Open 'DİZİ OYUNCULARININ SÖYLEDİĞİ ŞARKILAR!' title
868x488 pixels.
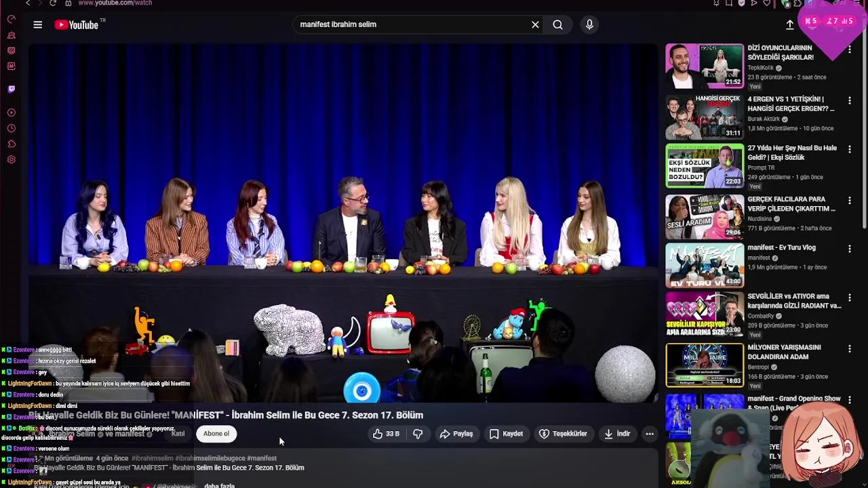tap(781, 53)
